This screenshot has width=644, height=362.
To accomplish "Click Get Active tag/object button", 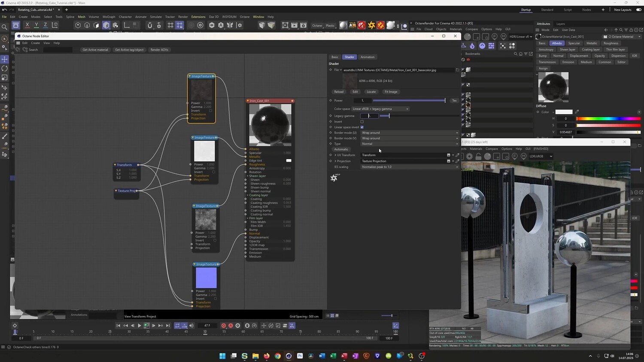I will point(129,50).
